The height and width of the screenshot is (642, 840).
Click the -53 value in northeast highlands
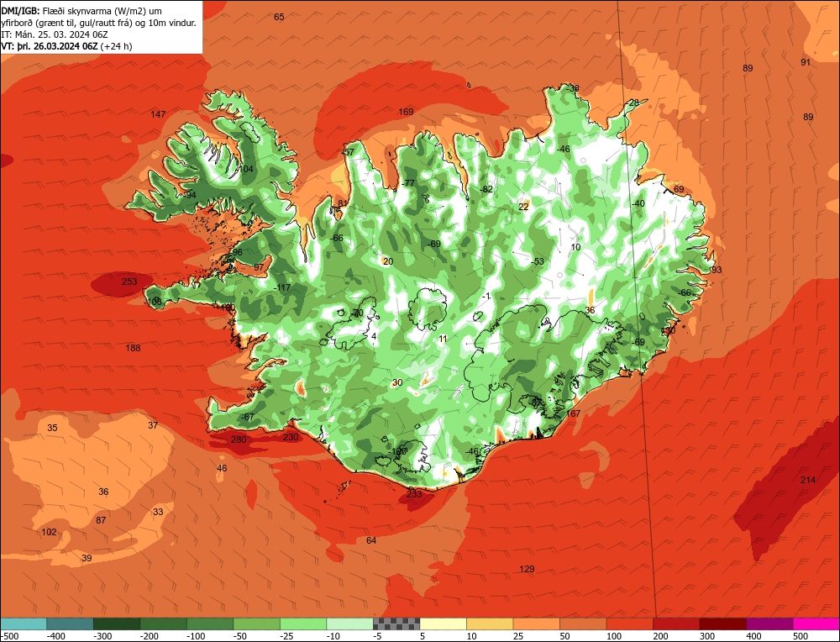coord(538,261)
